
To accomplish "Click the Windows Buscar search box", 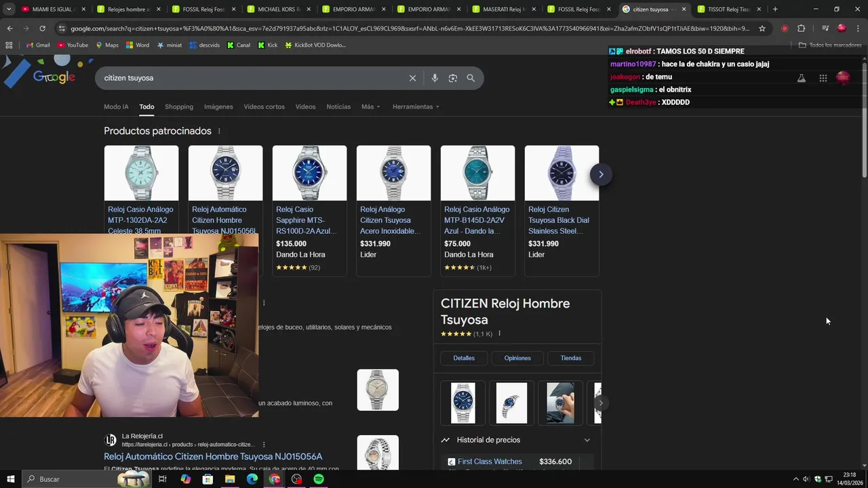I will tap(81, 479).
